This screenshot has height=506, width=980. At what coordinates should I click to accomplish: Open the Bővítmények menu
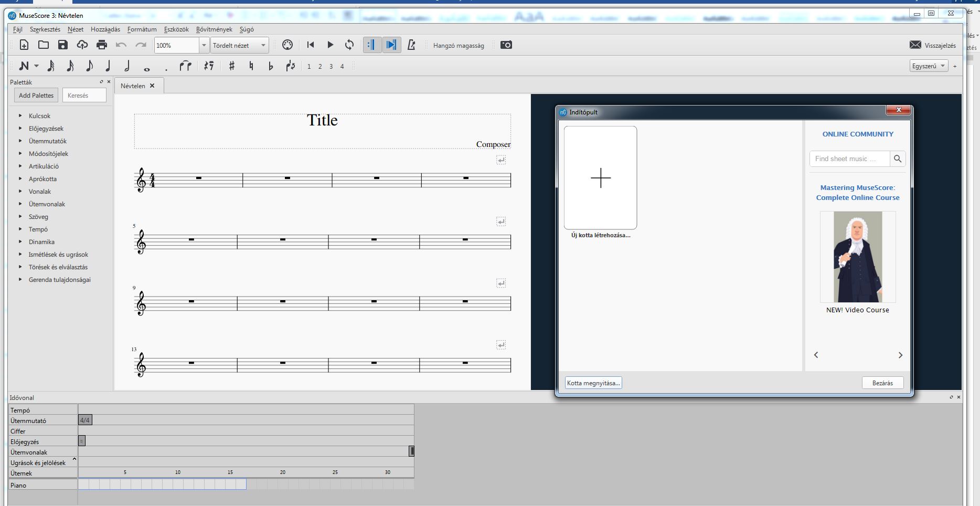pos(214,29)
